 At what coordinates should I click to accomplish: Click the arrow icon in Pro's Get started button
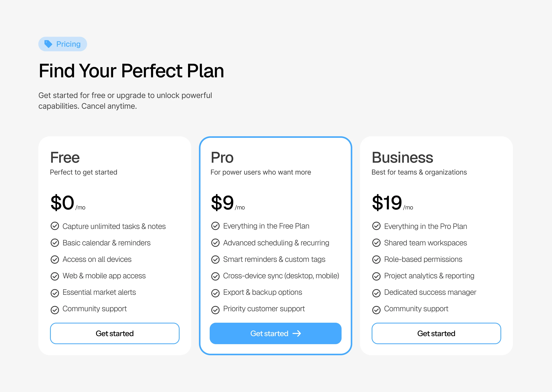(x=297, y=333)
